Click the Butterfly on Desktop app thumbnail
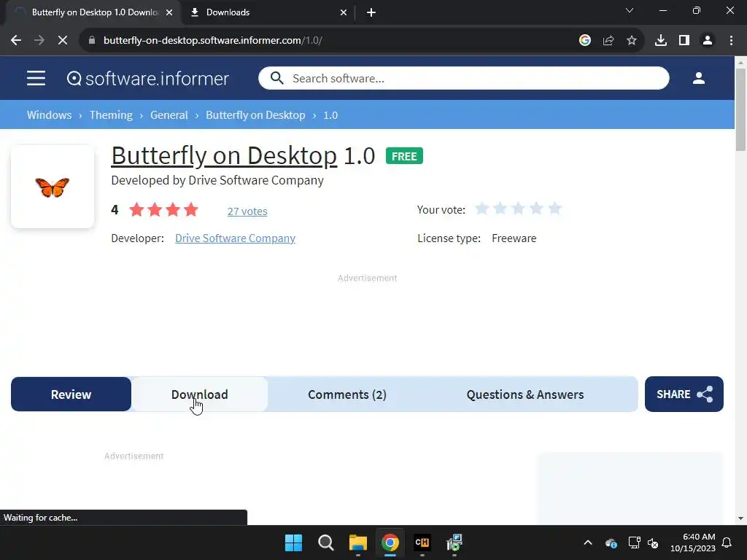 click(x=53, y=187)
